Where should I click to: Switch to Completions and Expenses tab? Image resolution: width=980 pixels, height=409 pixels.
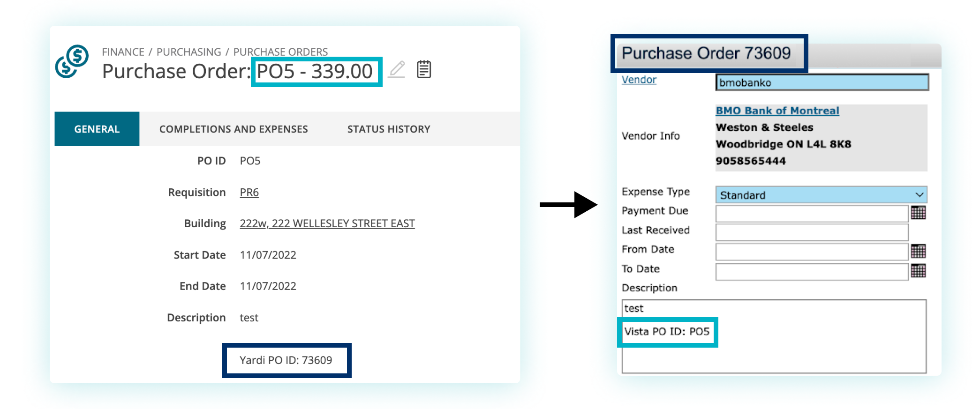pyautogui.click(x=234, y=129)
